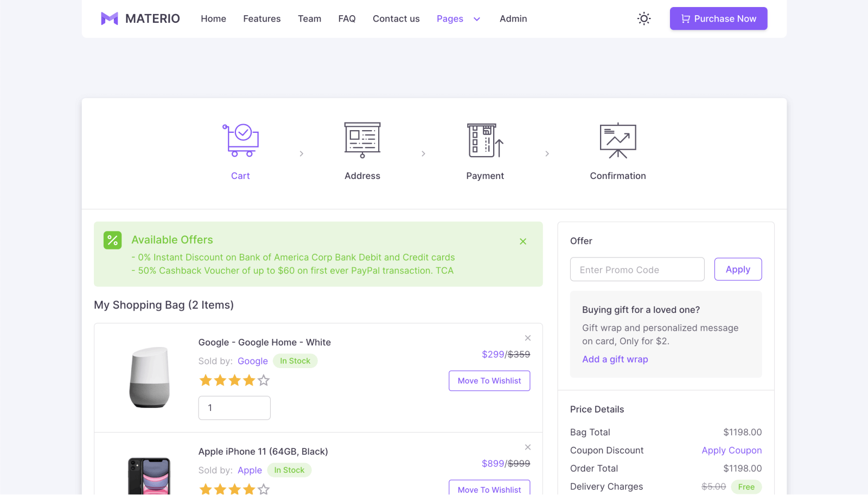Click the Address step label
The width and height of the screenshot is (868, 495).
click(x=362, y=176)
